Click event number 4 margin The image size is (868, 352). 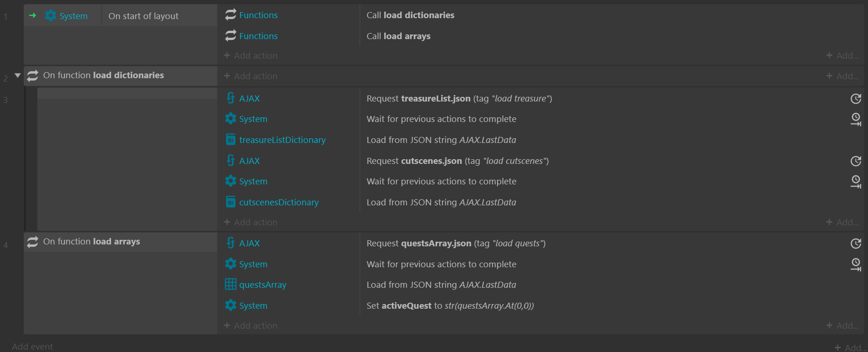coord(6,245)
